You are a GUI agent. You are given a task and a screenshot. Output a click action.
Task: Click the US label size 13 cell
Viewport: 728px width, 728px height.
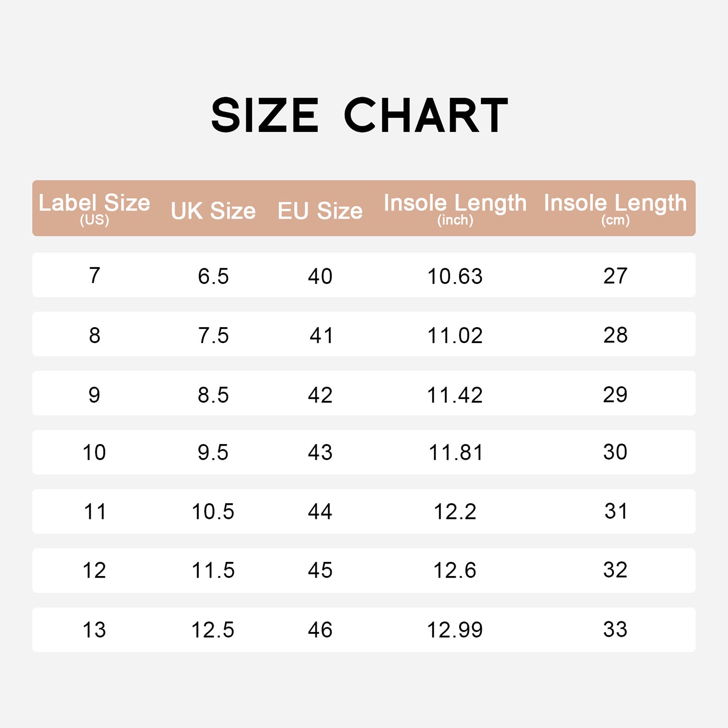(x=94, y=630)
